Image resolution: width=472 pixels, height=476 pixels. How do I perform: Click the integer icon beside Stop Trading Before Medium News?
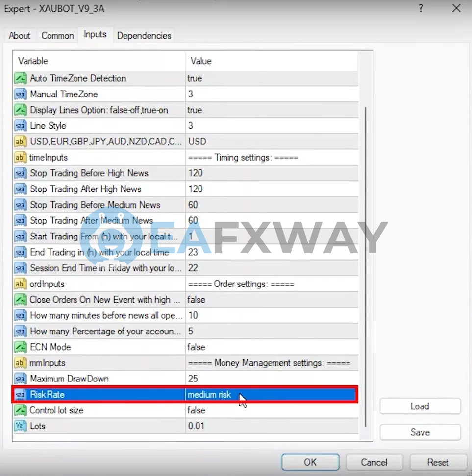pos(21,205)
